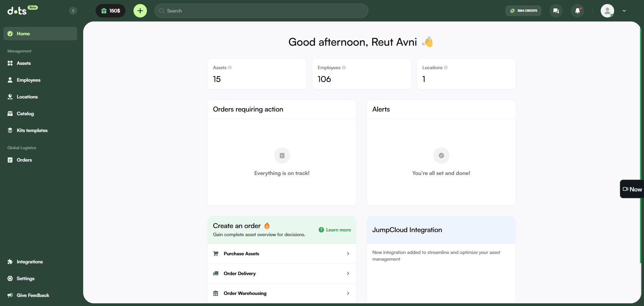Open Kits templates in sidebar
The height and width of the screenshot is (306, 644).
(x=32, y=130)
